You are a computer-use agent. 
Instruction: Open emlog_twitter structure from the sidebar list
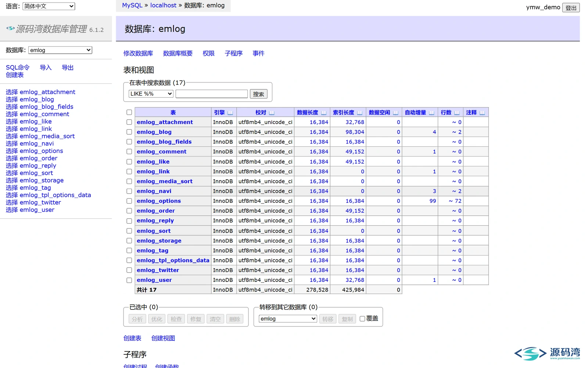40,202
